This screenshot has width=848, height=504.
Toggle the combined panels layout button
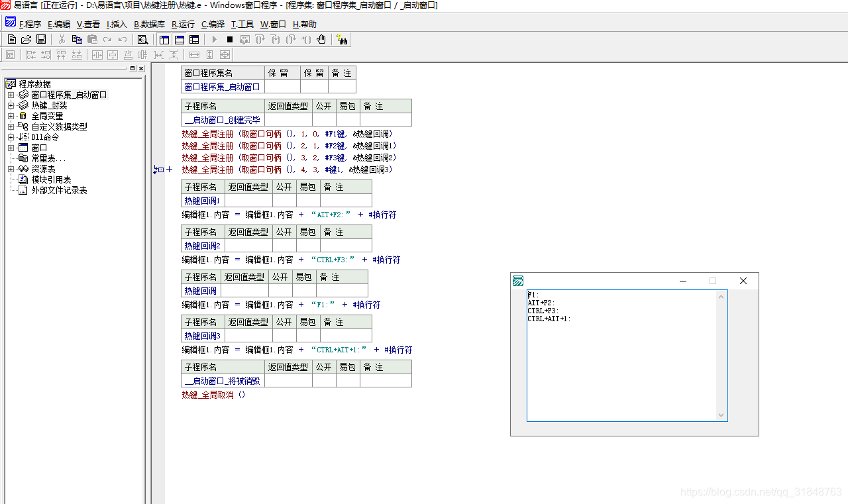[194, 40]
